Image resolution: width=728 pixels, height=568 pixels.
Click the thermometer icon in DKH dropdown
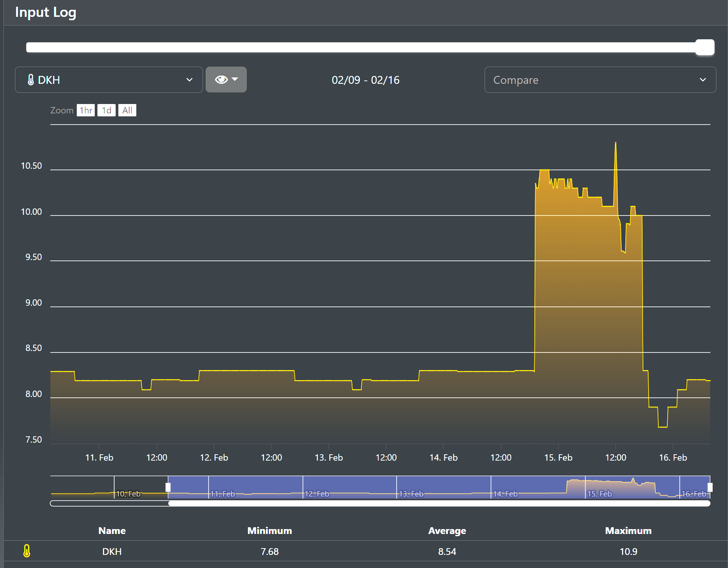[x=31, y=80]
